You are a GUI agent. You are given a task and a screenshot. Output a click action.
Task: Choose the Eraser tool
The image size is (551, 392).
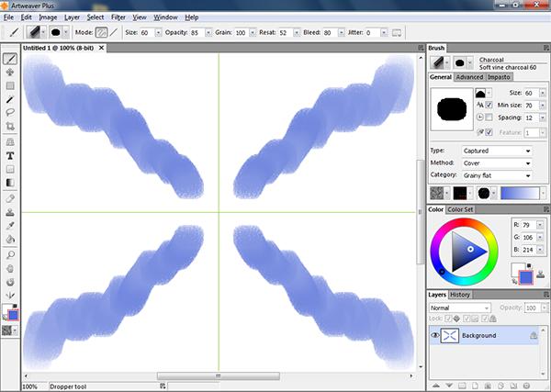click(x=9, y=197)
